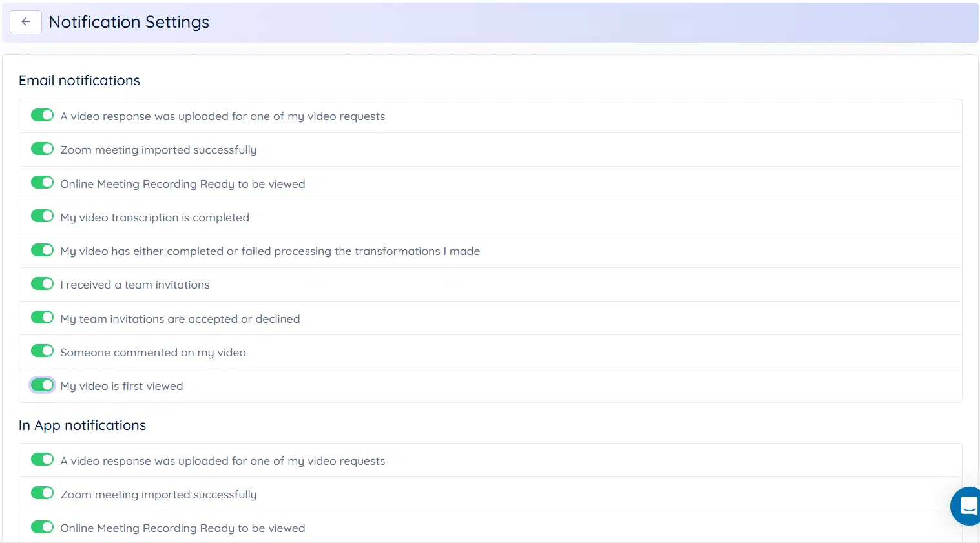This screenshot has width=980, height=543.
Task: Click the 'My video is first viewed' label text
Action: click(x=121, y=385)
